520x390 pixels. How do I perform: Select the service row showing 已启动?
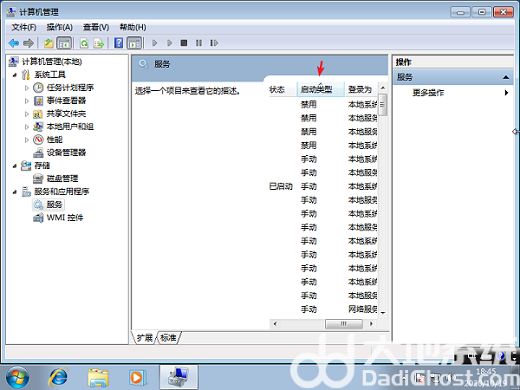click(x=323, y=186)
